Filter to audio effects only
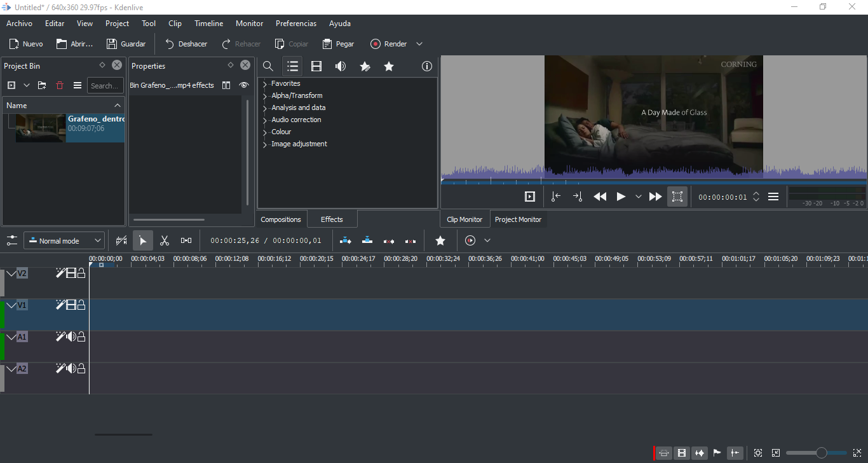The image size is (868, 463). [x=341, y=66]
